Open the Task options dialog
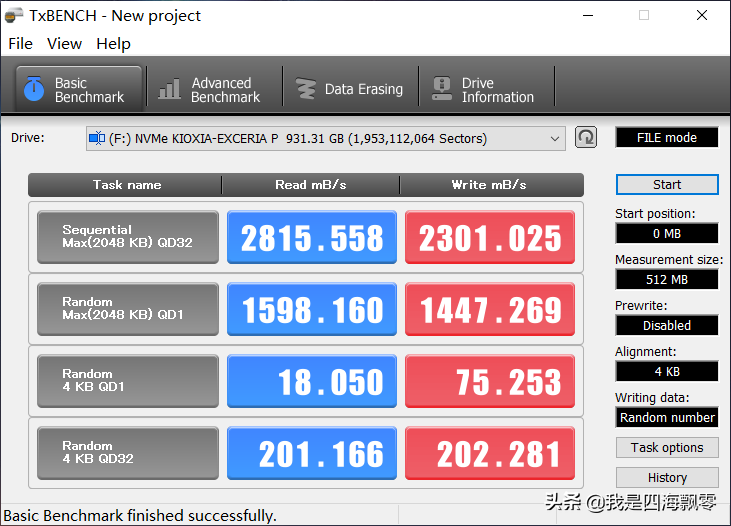 [x=667, y=448]
